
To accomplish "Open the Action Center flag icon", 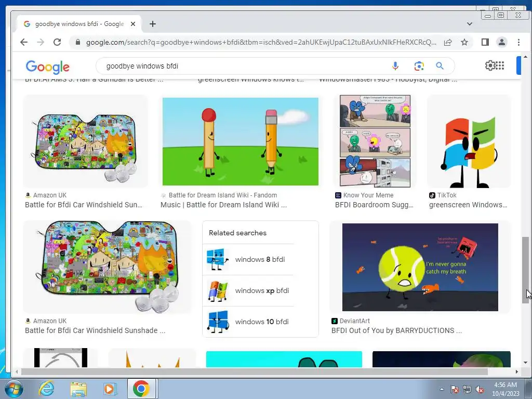I will tap(454, 389).
